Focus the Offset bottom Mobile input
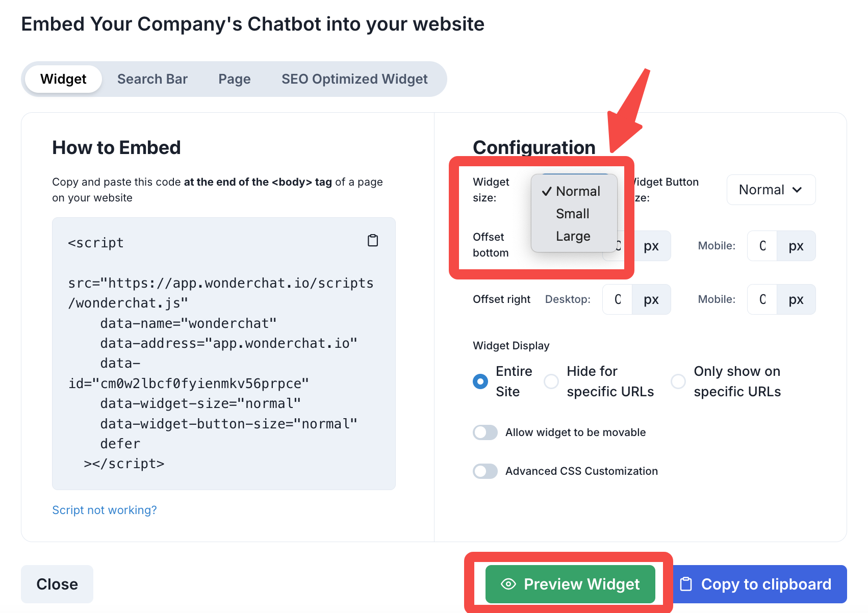 762,246
